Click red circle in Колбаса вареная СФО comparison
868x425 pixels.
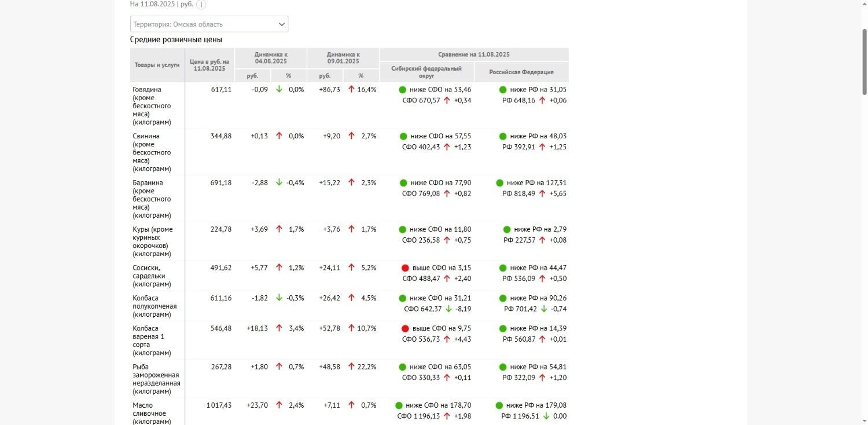click(x=405, y=329)
